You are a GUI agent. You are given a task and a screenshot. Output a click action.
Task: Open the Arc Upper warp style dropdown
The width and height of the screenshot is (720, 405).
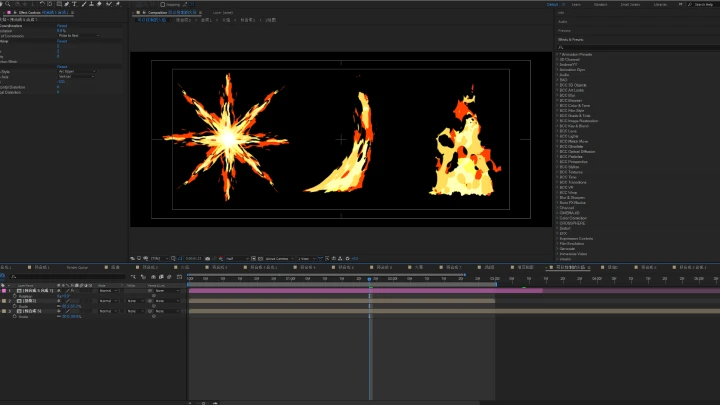77,72
